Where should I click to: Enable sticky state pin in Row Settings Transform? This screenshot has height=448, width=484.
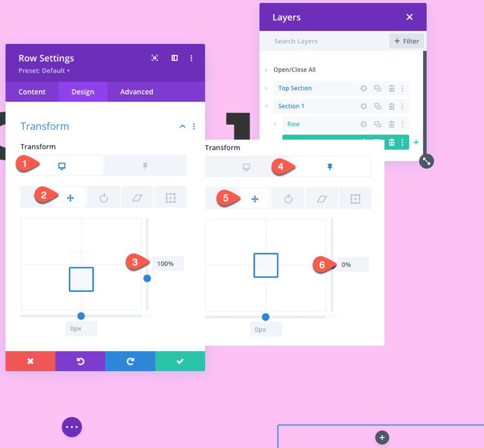click(145, 165)
